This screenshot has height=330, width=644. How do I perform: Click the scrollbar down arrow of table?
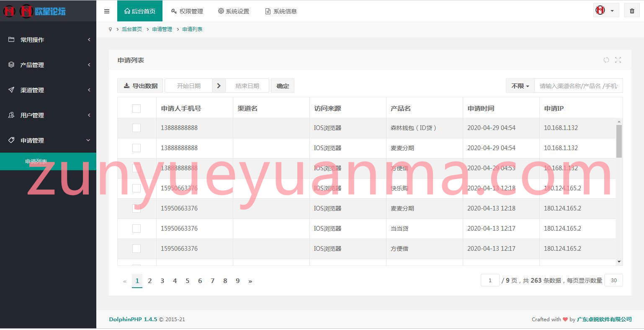click(x=619, y=262)
